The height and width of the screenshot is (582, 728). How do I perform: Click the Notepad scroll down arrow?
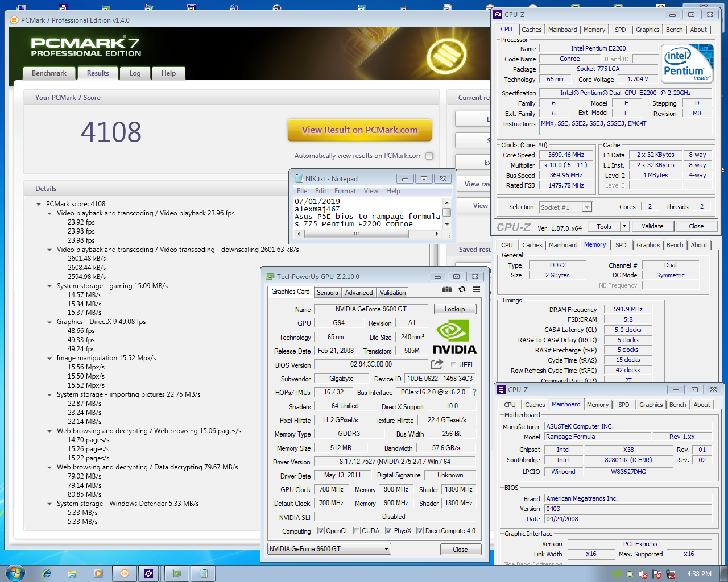447,225
